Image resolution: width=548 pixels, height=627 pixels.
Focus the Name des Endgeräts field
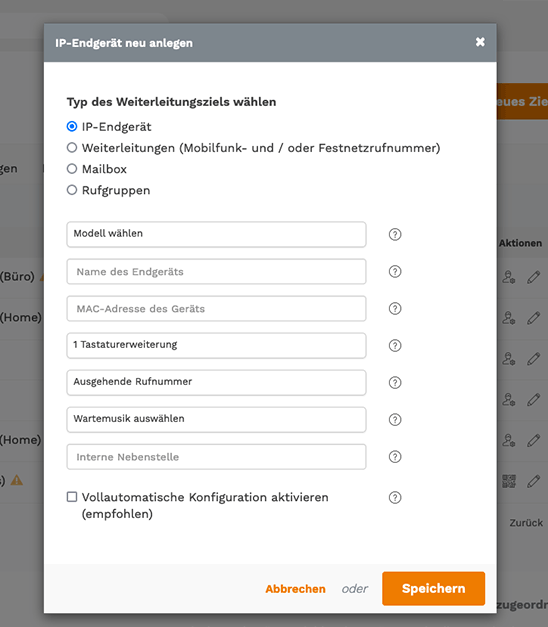pyautogui.click(x=216, y=272)
